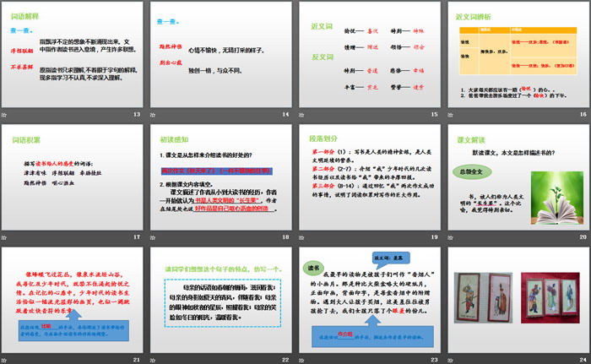
Task: Click slide number label "21"
Action: [x=137, y=360]
